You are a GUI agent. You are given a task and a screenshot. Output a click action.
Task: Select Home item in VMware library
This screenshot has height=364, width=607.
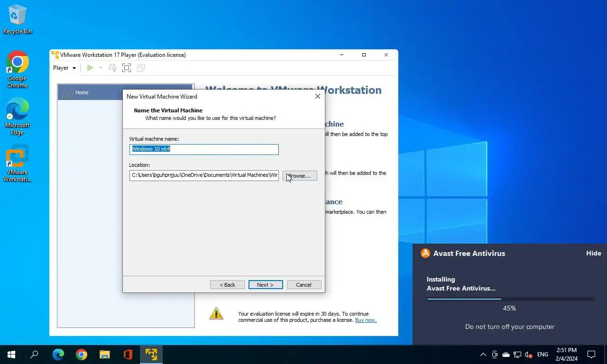pos(126,92)
